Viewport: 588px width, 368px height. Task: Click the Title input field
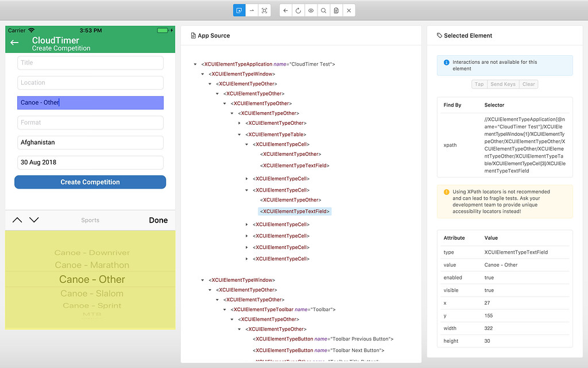click(x=90, y=63)
